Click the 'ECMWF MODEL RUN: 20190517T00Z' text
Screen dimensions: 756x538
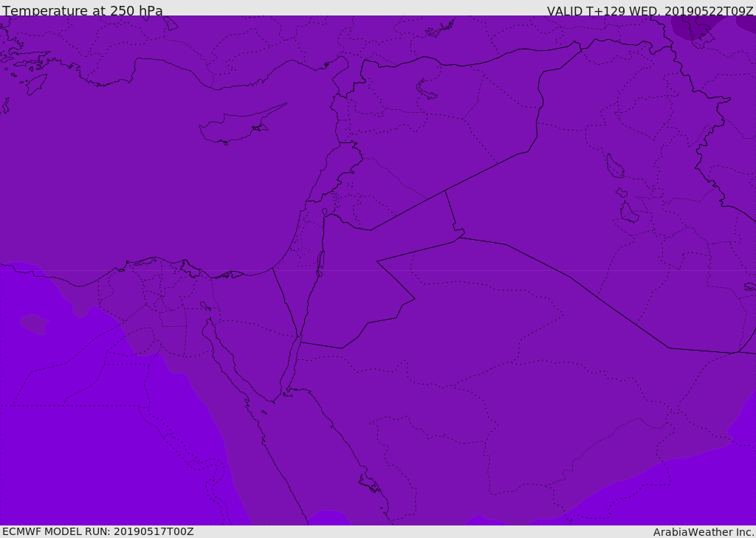coord(98,531)
